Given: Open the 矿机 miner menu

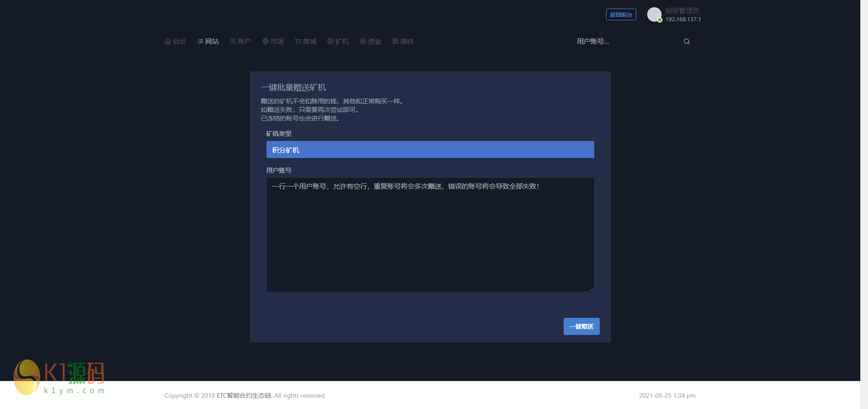Looking at the screenshot, I should (338, 42).
